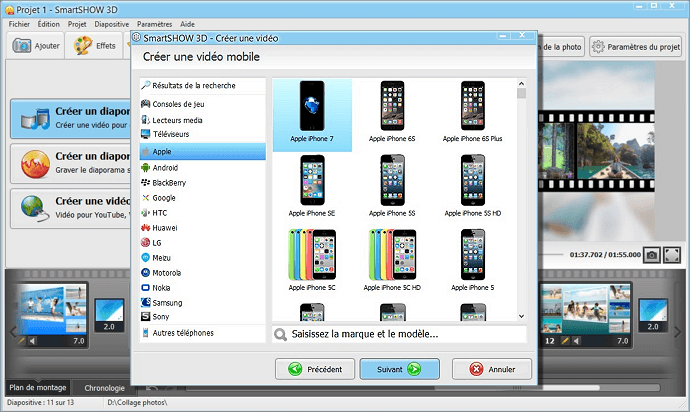This screenshot has height=412, width=690.
Task: Click the Ajouter camera tab
Action: tap(36, 45)
